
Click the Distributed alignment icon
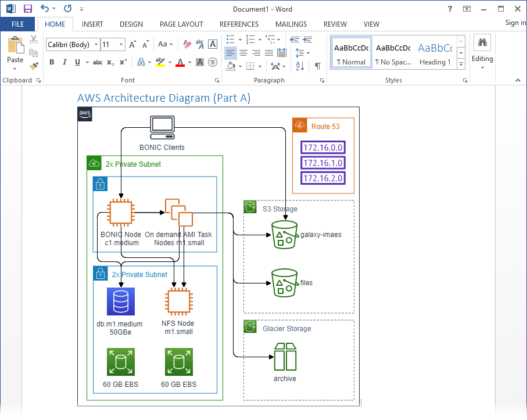(282, 53)
